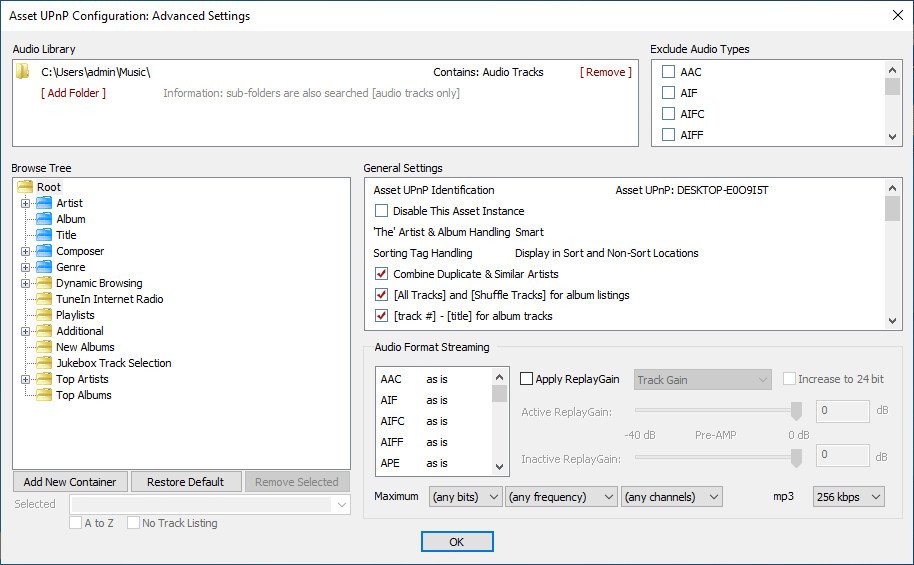
Task: Expand the Dynamic Browsing tree node
Action: tap(25, 283)
